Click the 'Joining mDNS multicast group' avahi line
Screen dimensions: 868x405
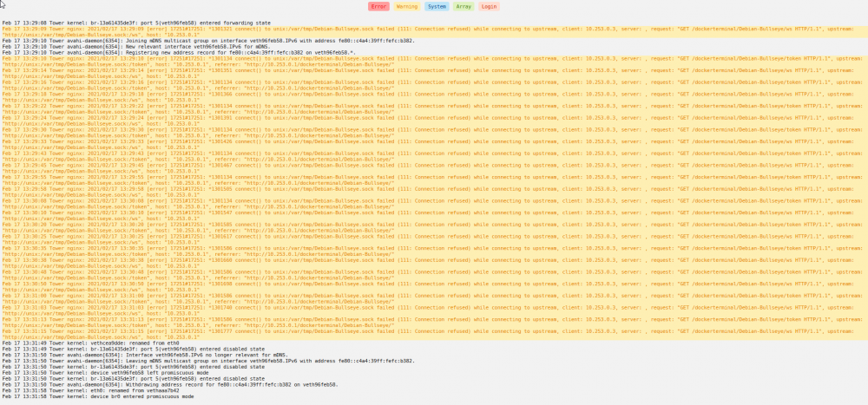point(208,41)
